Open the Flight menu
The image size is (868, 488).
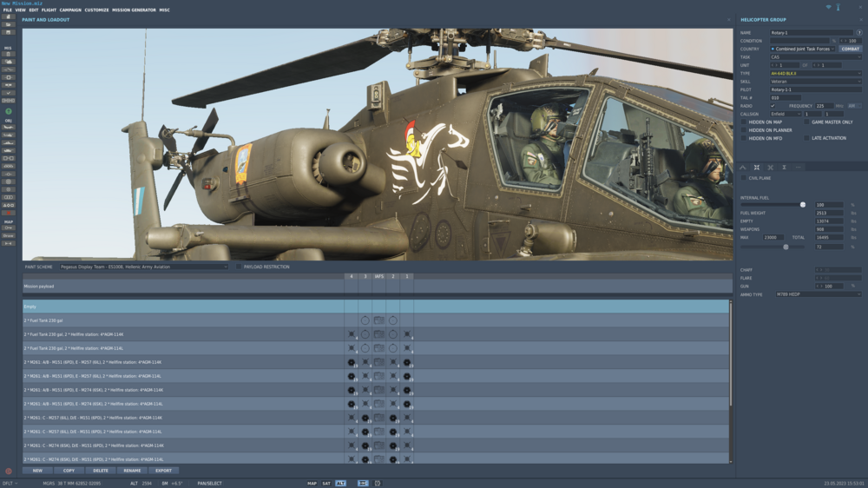tap(49, 10)
